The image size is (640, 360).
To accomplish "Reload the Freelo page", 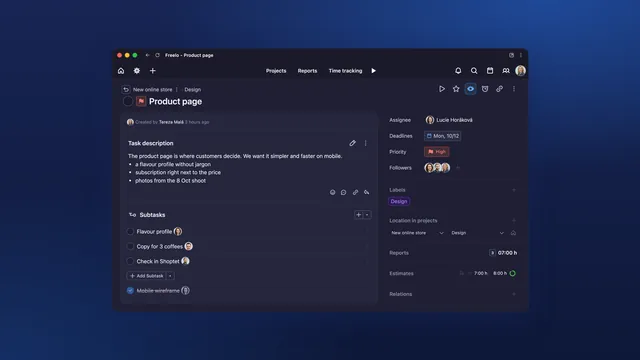I will pos(157,55).
